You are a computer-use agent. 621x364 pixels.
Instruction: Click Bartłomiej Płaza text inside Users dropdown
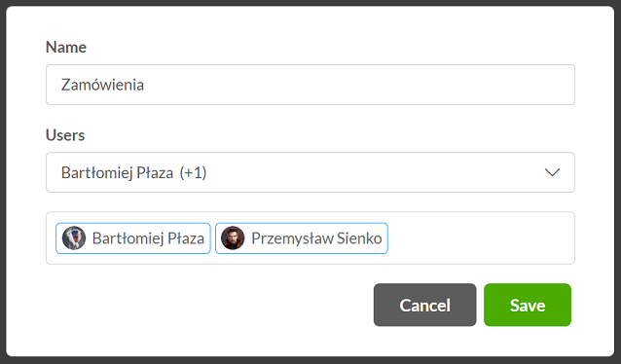[x=117, y=172]
